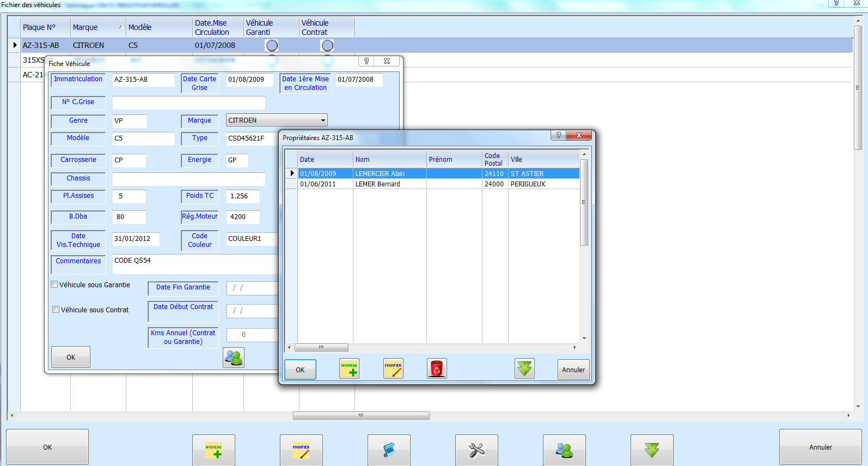Click green down arrow in main bottom toolbar

652,450
